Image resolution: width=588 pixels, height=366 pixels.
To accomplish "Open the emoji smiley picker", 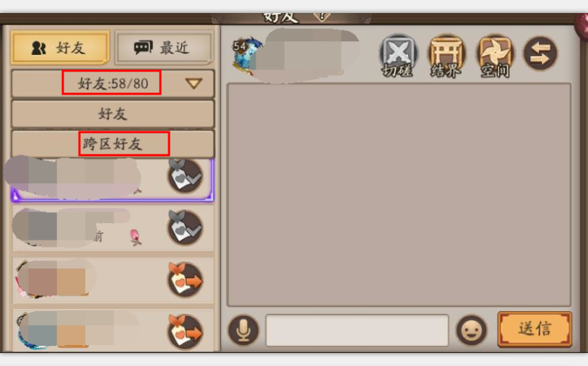I will point(472,330).
